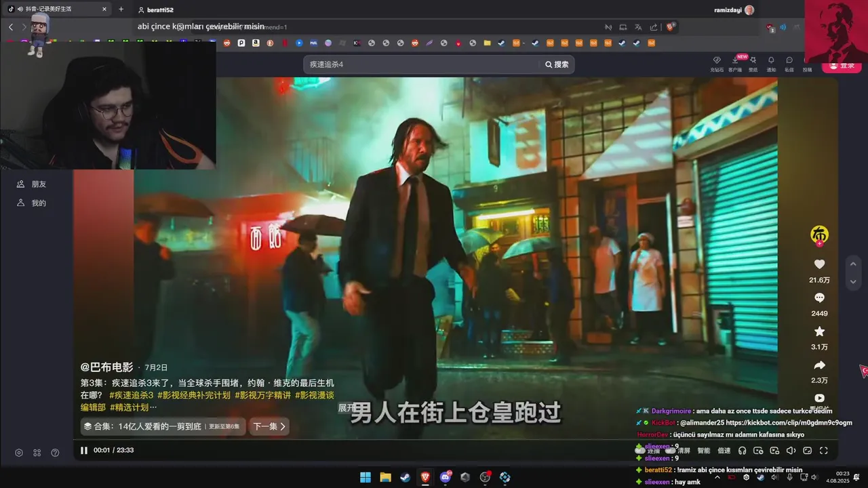The width and height of the screenshot is (868, 488).
Task: Open 充钻石 diamond recharge icon
Action: click(717, 64)
